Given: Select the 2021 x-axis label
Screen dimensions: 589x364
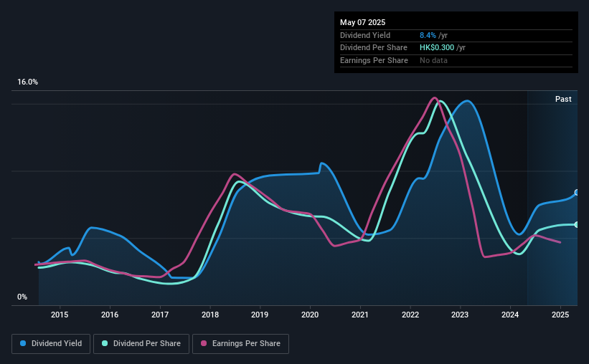Looking at the screenshot, I should pos(360,315).
